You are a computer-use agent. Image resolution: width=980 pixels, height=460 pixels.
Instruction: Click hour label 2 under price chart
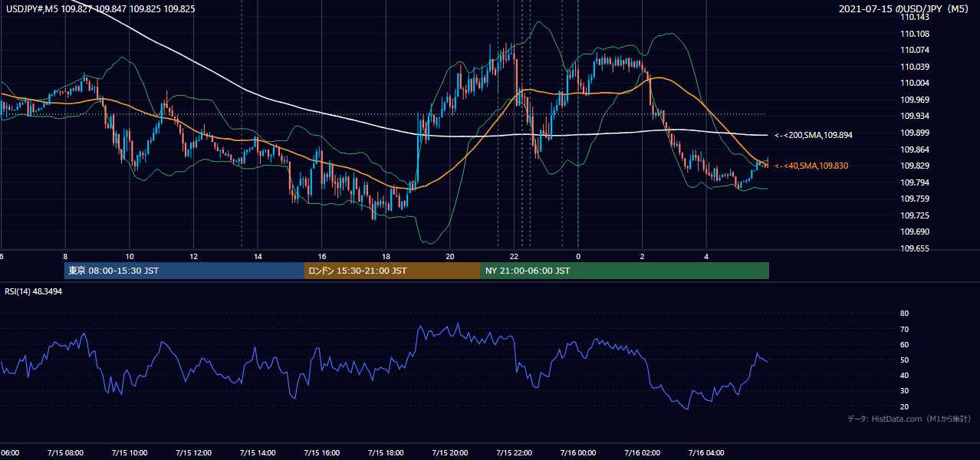coord(643,257)
